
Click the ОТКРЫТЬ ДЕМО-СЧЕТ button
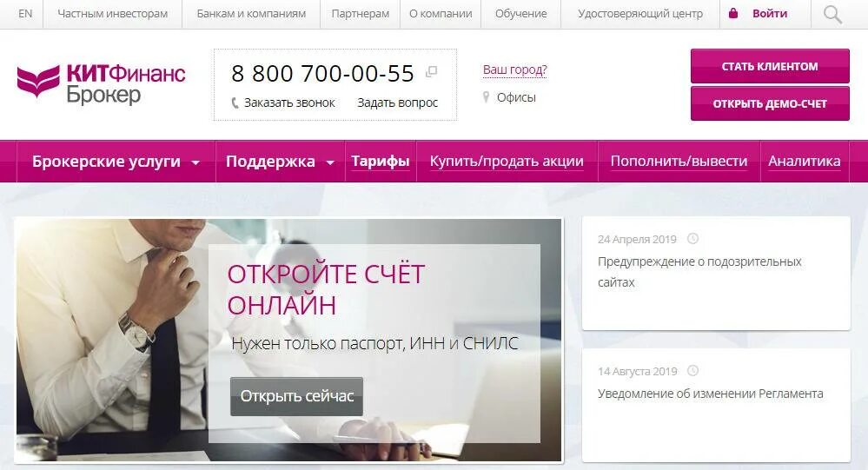pos(770,103)
